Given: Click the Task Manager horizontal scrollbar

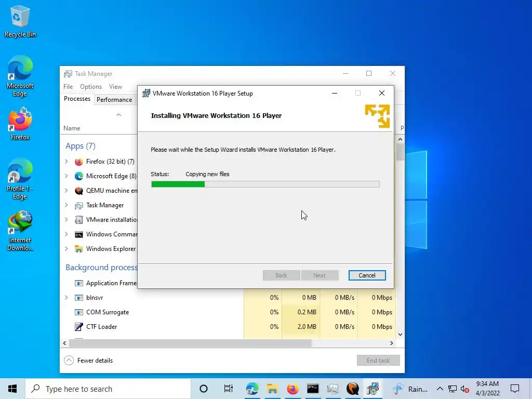Looking at the screenshot, I should point(190,343).
